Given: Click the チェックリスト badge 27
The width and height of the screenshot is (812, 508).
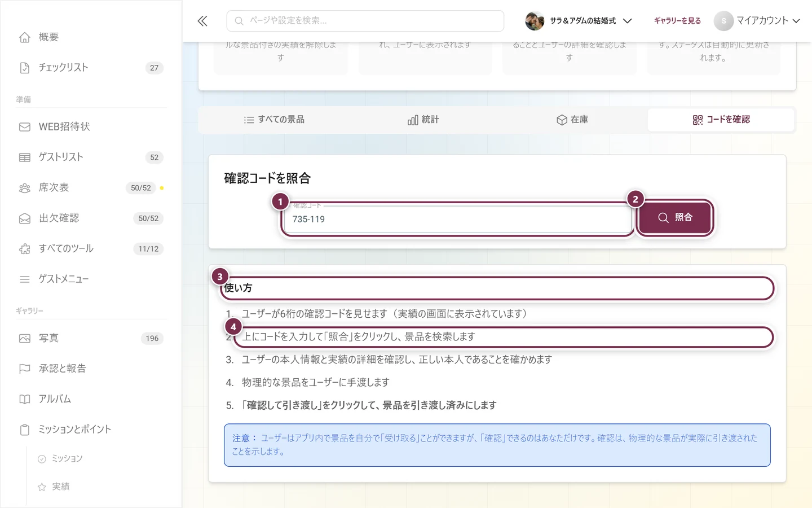Looking at the screenshot, I should click(x=154, y=68).
